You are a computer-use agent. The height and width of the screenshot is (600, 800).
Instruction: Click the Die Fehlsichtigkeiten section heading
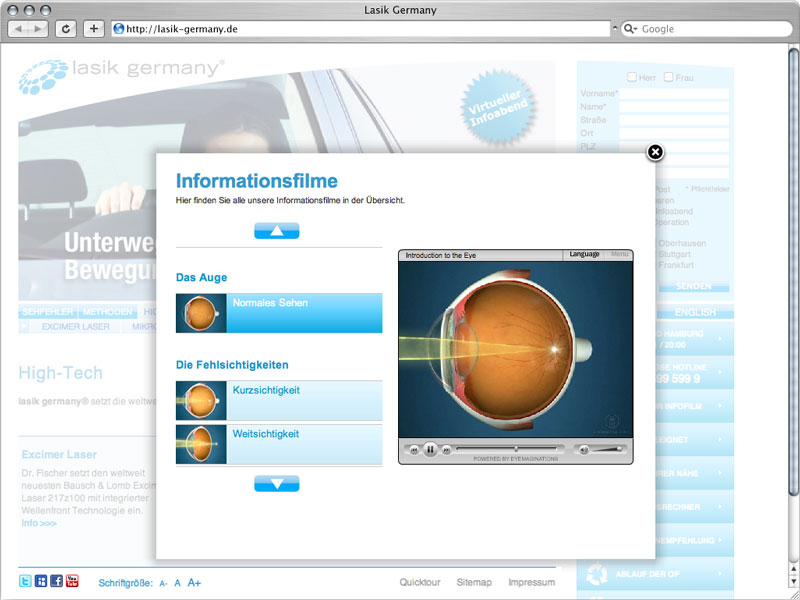pos(232,365)
